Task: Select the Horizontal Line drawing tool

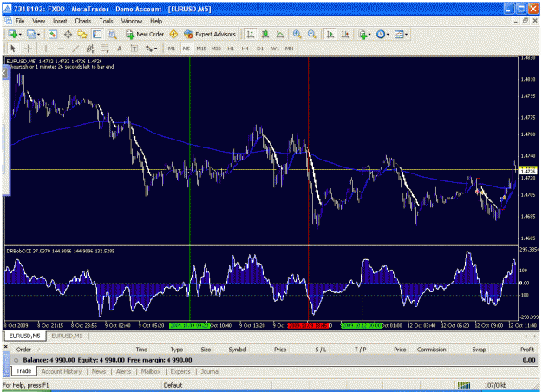Action: (61, 49)
